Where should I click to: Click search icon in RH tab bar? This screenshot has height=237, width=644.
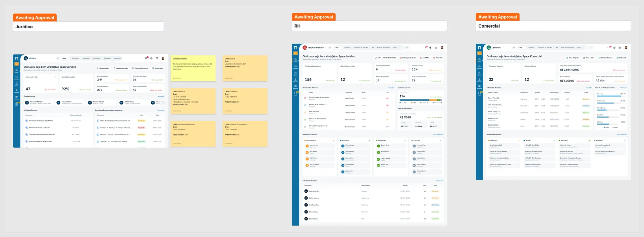406,48
